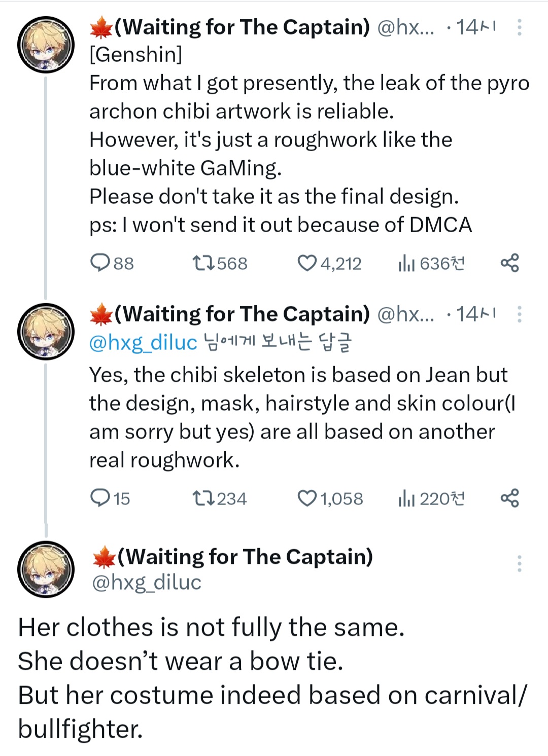This screenshot has width=548, height=756.
Task: Open more options on second tweet
Action: (x=519, y=314)
